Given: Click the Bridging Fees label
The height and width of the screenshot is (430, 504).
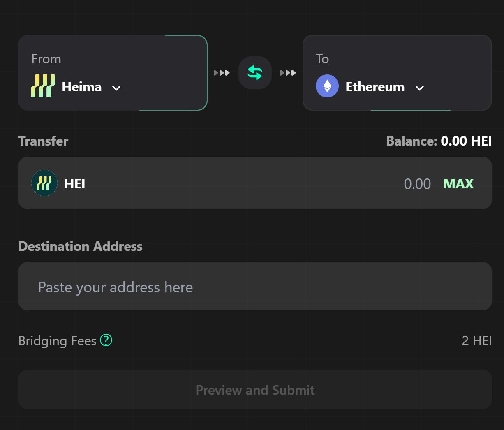Looking at the screenshot, I should click(x=57, y=341).
